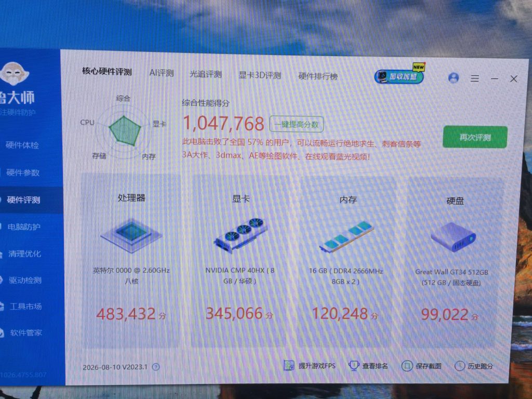
Task: Minimize the Ludashi window
Action: (495, 79)
